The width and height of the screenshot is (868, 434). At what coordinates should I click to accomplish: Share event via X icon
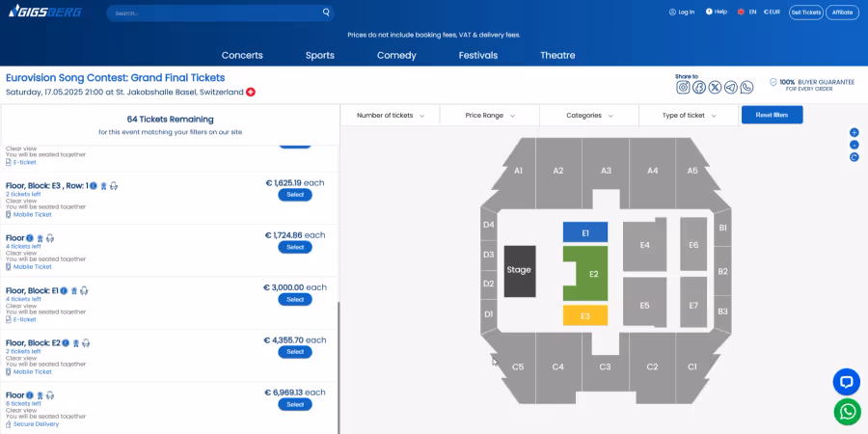pyautogui.click(x=716, y=88)
